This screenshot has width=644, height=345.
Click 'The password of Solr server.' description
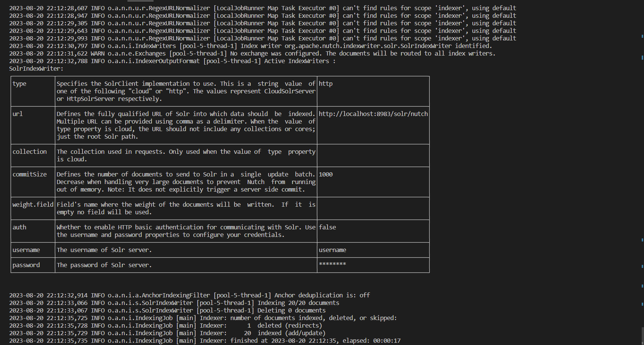pyautogui.click(x=104, y=265)
